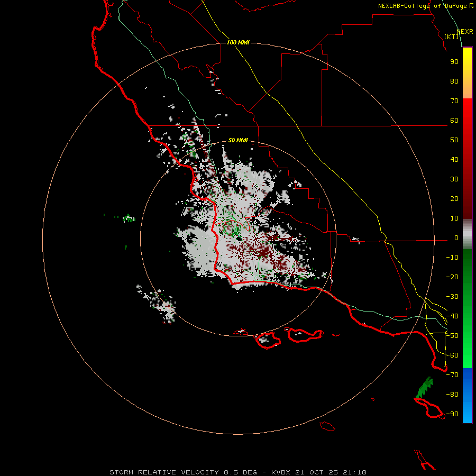Click the -20 value on the velocity scale
This screenshot has width=476, height=476.
point(452,277)
